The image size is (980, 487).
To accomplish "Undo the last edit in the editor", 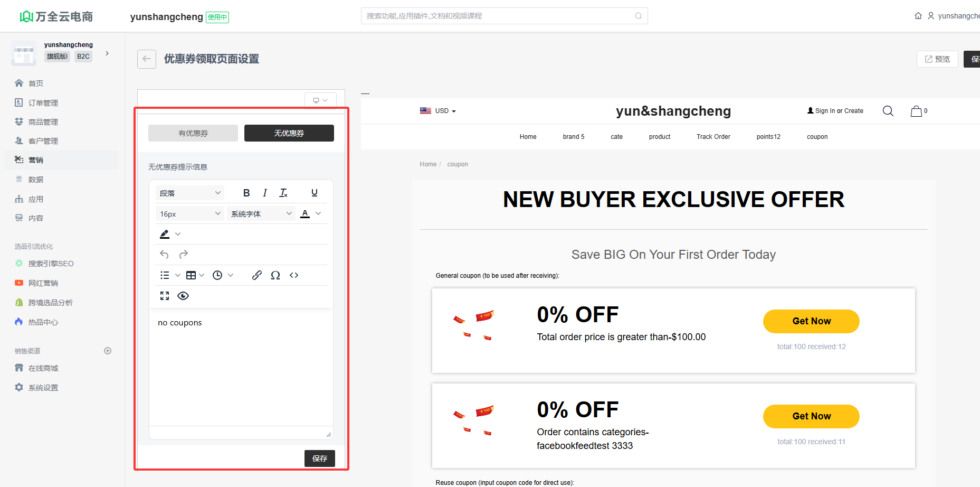I will click(x=164, y=255).
